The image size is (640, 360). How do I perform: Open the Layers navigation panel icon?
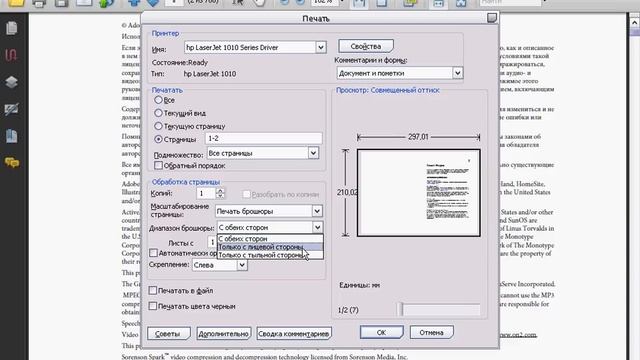(11, 82)
